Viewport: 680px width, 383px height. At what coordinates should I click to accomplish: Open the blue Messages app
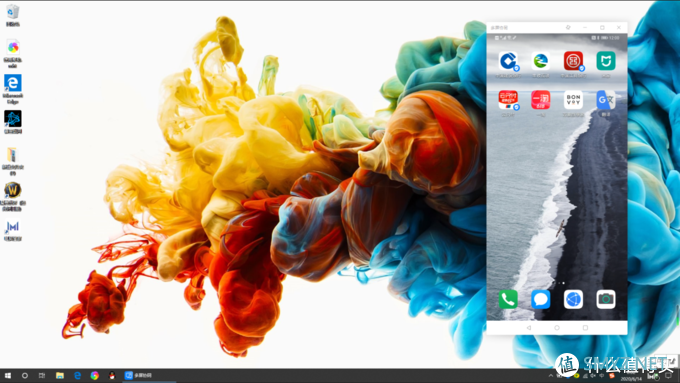(x=540, y=299)
